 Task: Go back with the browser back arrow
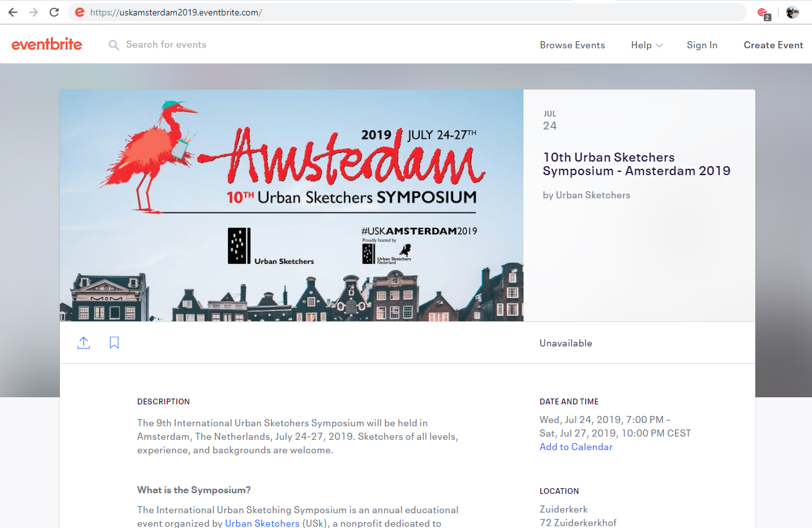click(x=13, y=12)
